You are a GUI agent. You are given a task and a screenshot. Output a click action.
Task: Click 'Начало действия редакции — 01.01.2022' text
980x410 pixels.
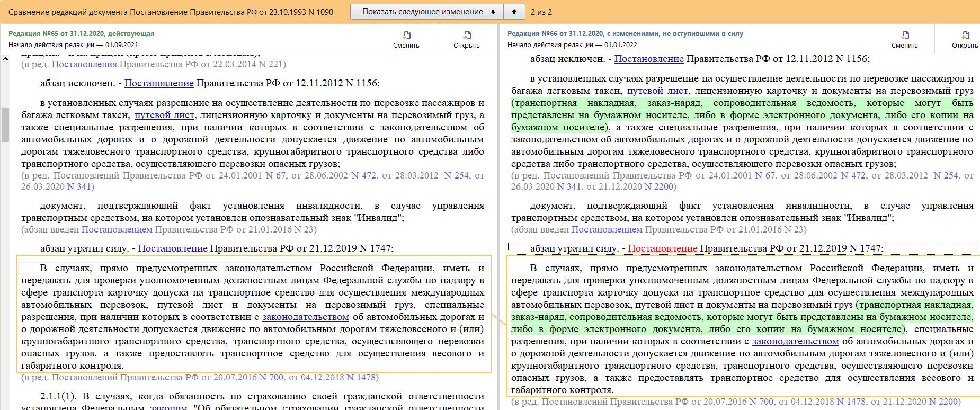coord(572,45)
